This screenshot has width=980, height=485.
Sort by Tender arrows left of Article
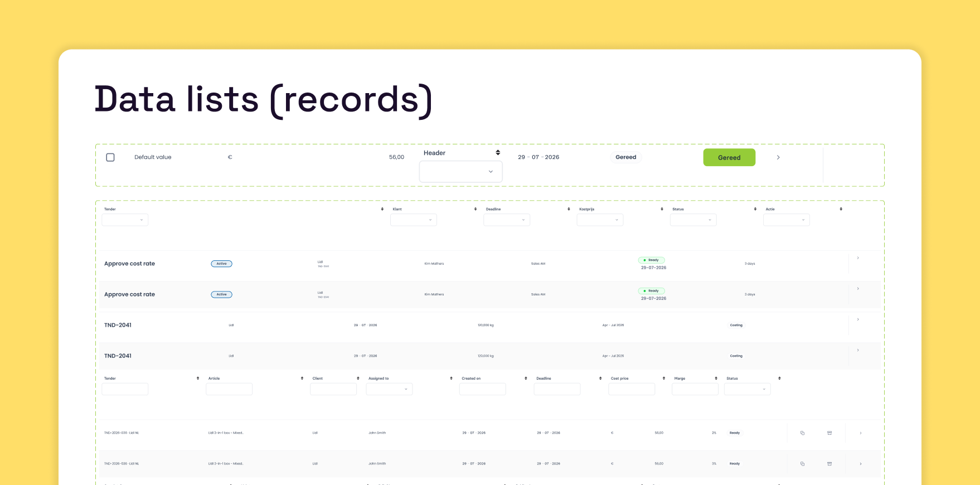coord(198,379)
